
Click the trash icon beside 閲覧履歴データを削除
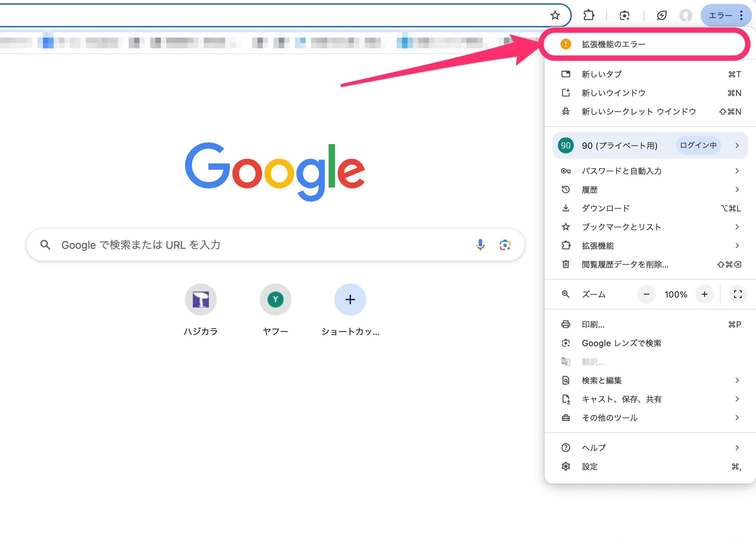565,264
